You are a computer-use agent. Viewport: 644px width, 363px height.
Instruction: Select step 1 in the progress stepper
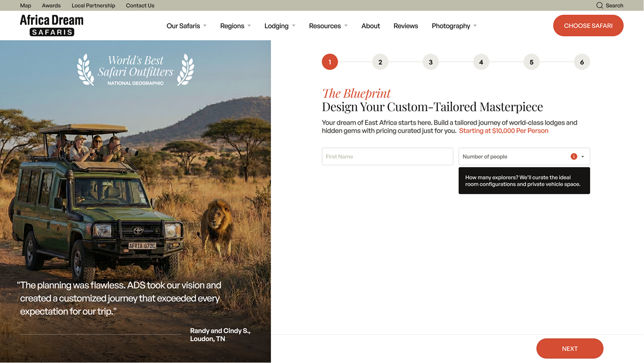point(330,62)
